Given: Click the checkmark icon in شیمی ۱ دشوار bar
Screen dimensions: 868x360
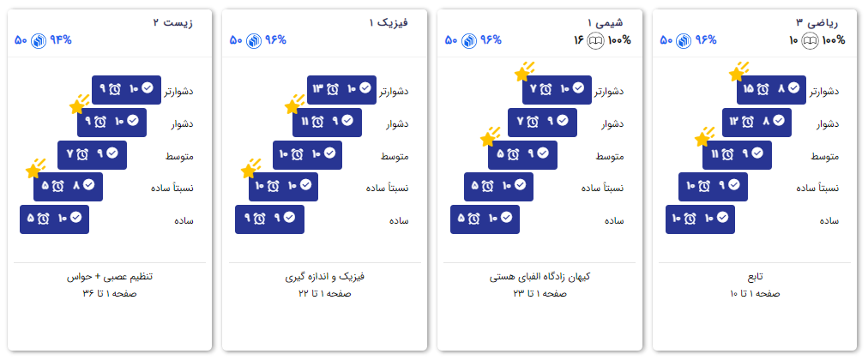Looking at the screenshot, I should [563, 122].
